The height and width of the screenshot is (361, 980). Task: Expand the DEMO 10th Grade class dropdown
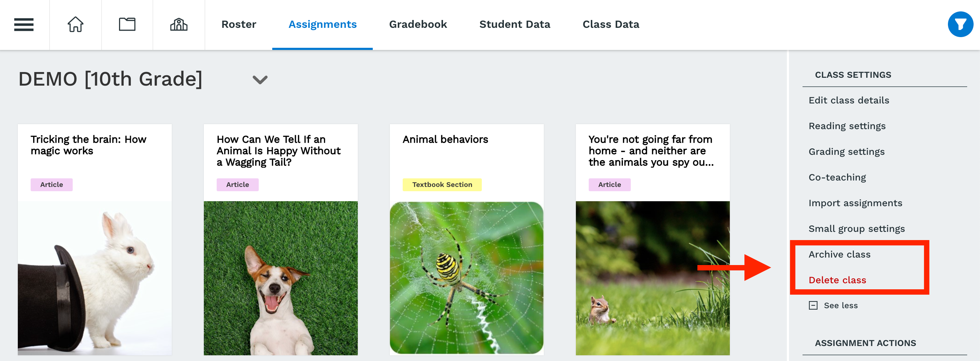260,80
